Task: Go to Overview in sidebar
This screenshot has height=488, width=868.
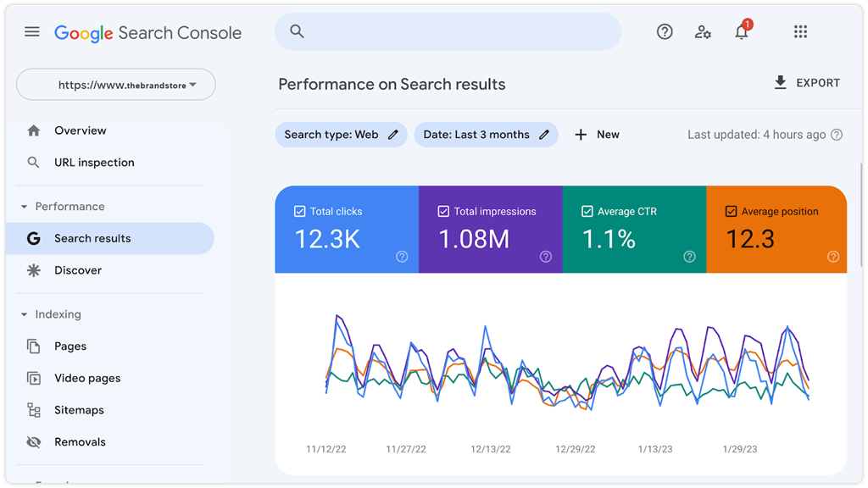Action: [x=80, y=130]
